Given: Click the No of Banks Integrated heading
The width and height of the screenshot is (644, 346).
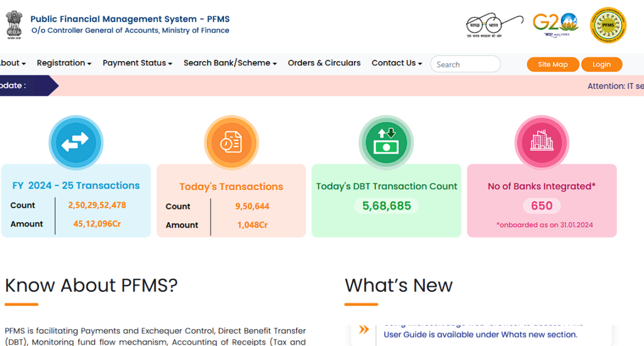Looking at the screenshot, I should tap(541, 186).
